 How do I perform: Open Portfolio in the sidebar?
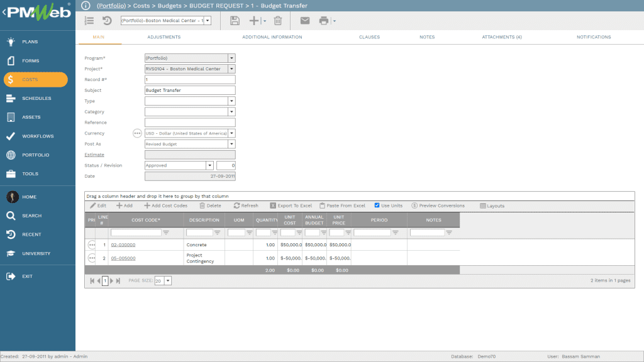pyautogui.click(x=37, y=155)
